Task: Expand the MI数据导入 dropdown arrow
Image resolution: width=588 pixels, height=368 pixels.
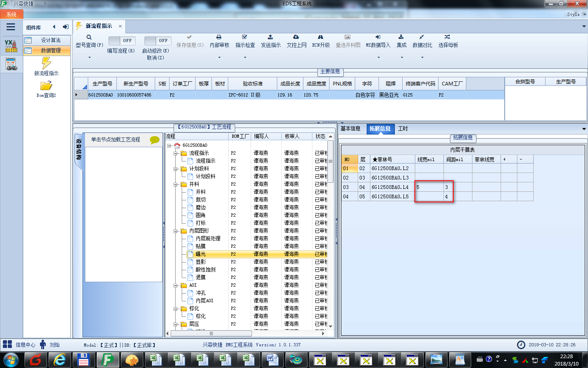Action: click(379, 58)
